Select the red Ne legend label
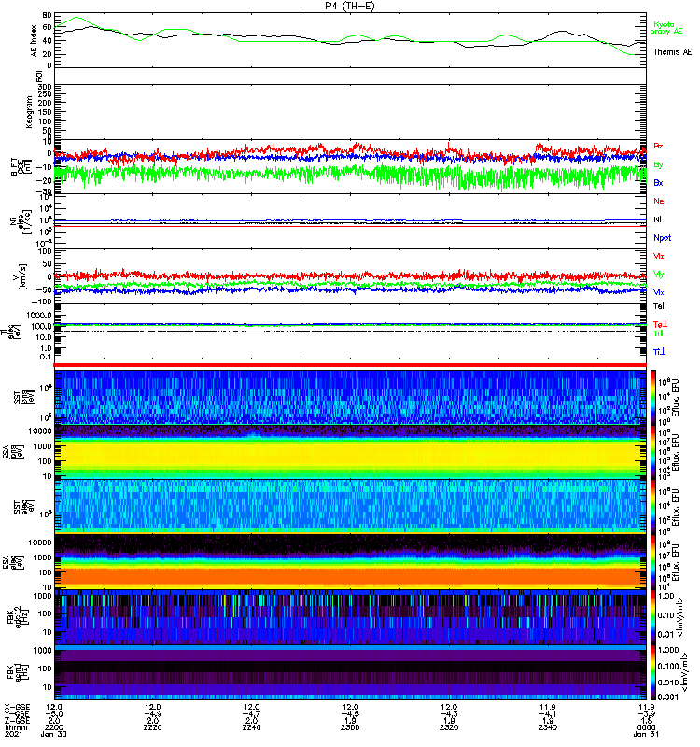Image resolution: width=700 pixels, height=747 pixels. pyautogui.click(x=659, y=201)
